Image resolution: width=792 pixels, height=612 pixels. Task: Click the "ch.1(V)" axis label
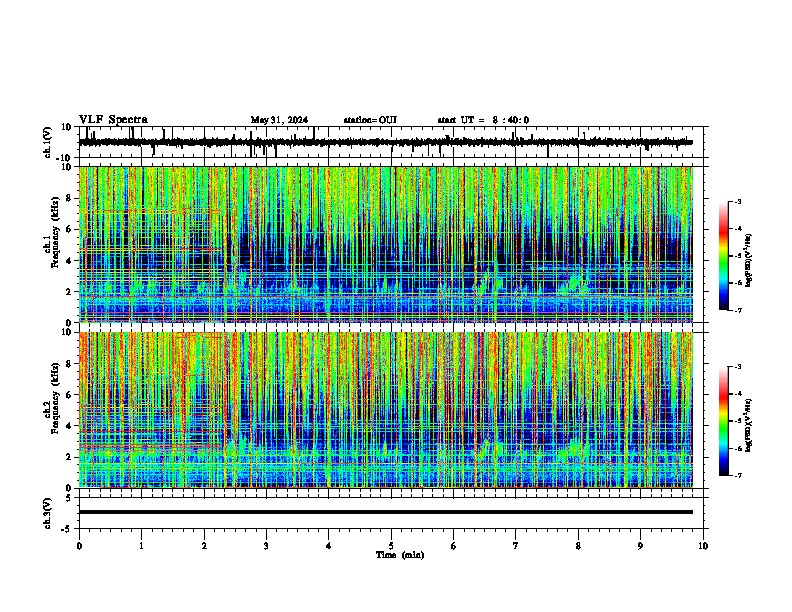pos(47,142)
